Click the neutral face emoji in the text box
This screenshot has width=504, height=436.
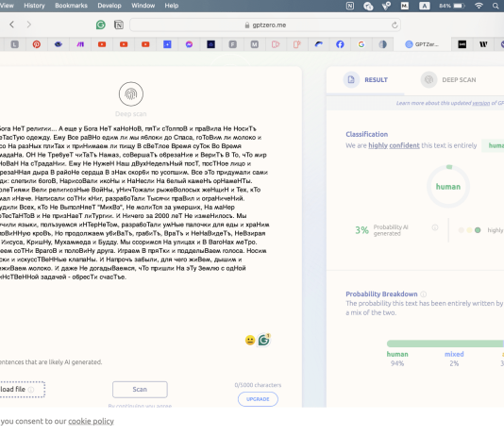250,340
